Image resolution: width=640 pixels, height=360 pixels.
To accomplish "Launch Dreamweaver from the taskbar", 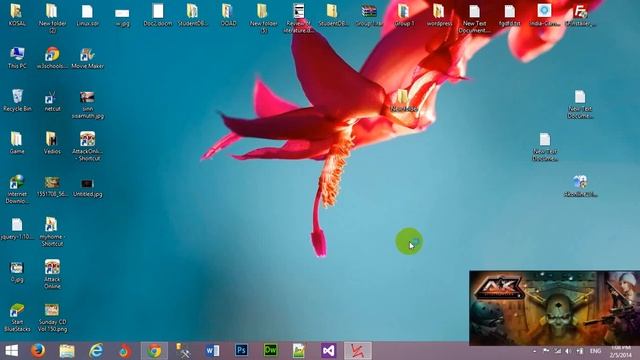I will click(x=270, y=351).
